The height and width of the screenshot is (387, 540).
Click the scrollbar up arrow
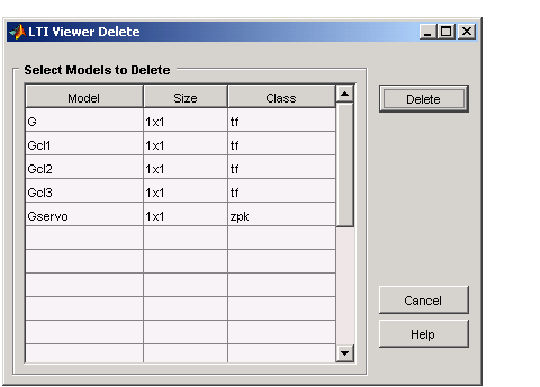click(x=344, y=94)
